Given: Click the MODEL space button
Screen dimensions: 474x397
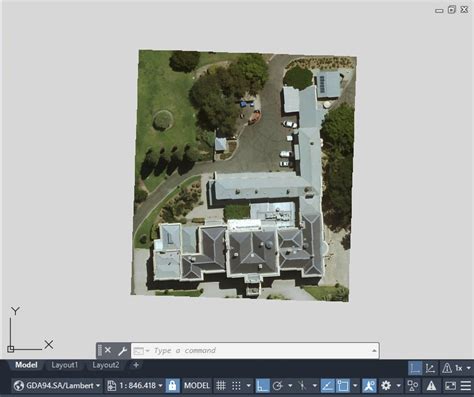Looking at the screenshot, I should pos(197,386).
